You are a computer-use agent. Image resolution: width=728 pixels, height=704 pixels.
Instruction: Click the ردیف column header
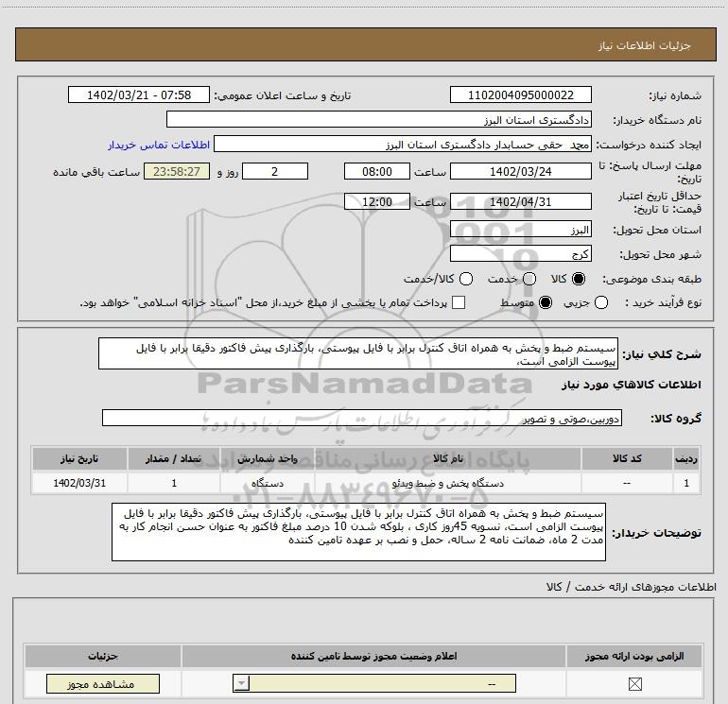tap(686, 459)
